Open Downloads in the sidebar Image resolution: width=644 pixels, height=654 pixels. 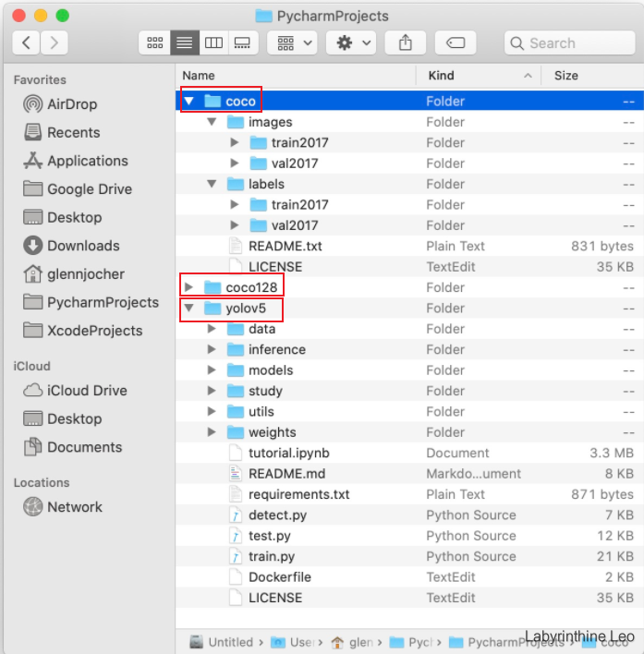tap(83, 246)
